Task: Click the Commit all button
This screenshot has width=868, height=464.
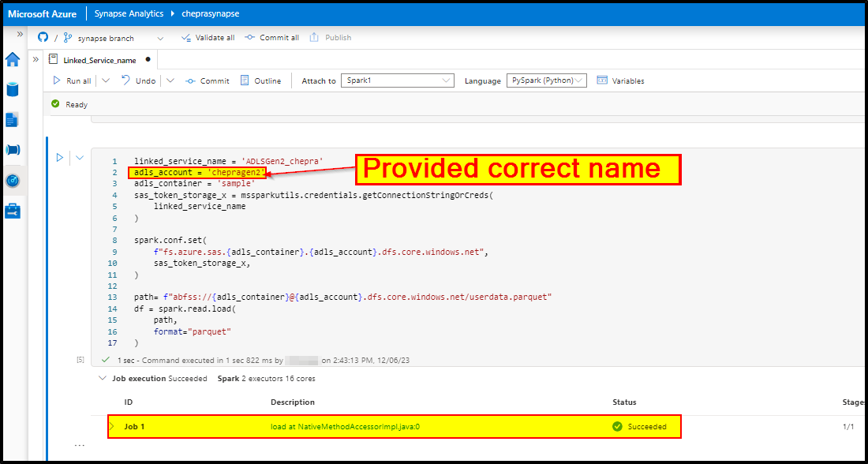Action: point(271,37)
